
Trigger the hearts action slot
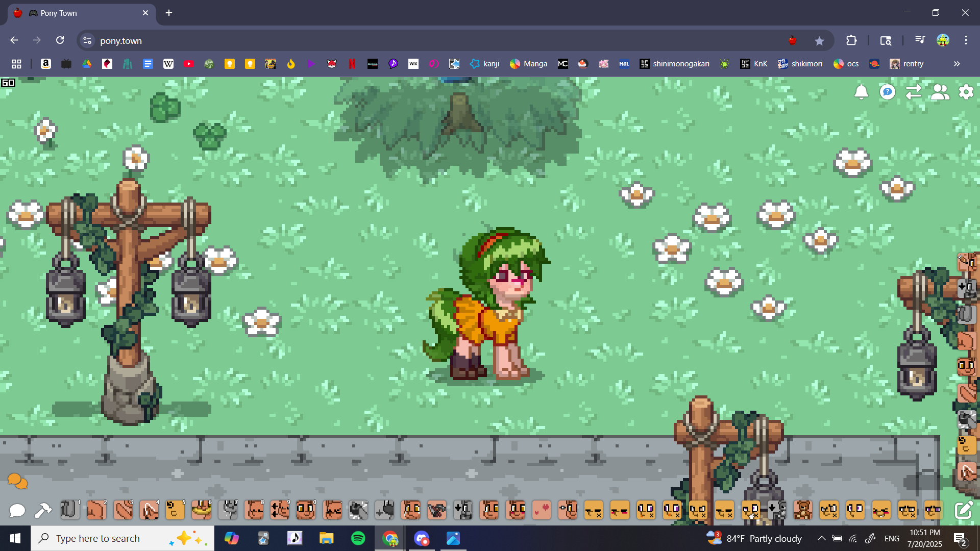[542, 510]
